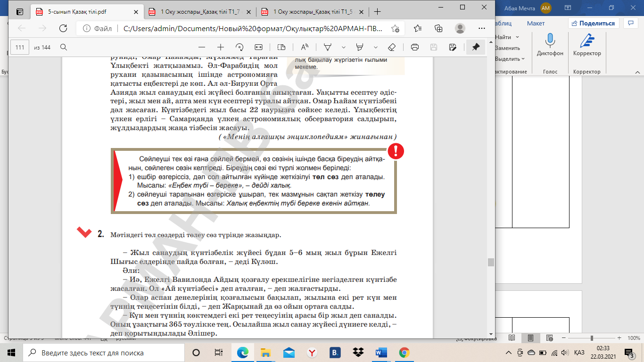Click the Поделиться share button

point(593,23)
